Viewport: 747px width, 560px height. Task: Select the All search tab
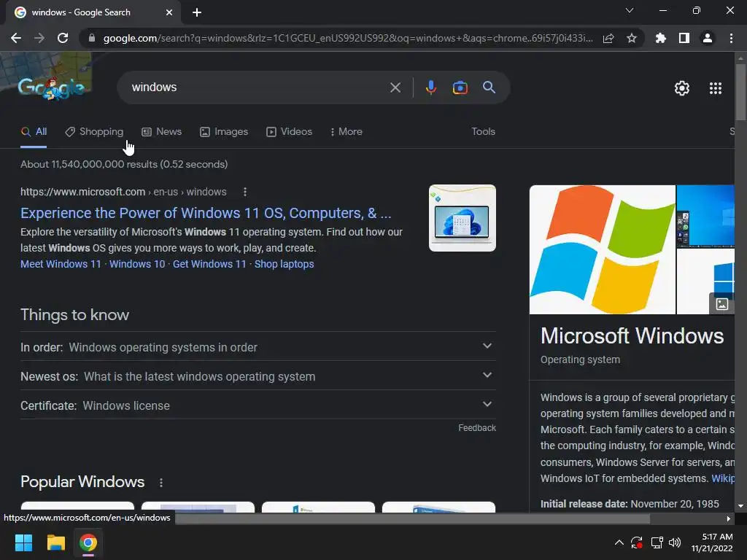34,132
